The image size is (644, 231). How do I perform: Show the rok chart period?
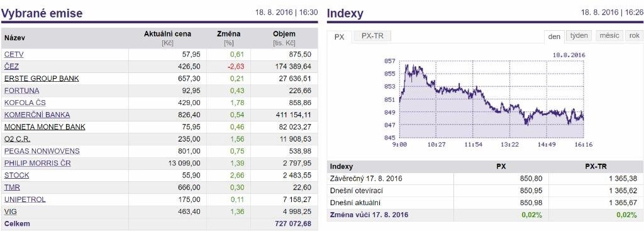click(634, 36)
